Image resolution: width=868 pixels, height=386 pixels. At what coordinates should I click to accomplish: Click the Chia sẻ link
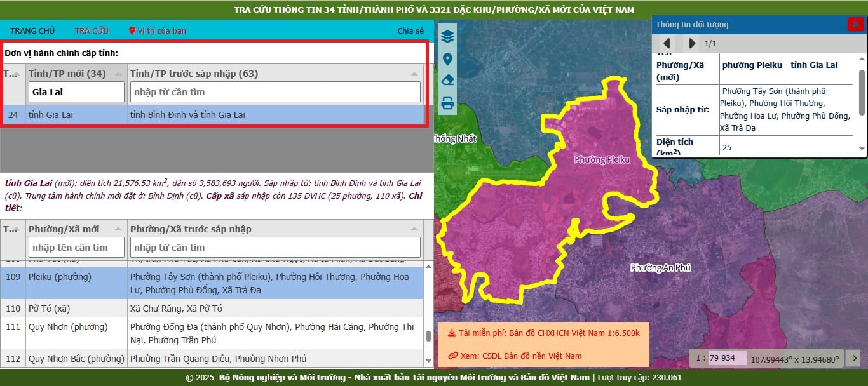(x=410, y=30)
